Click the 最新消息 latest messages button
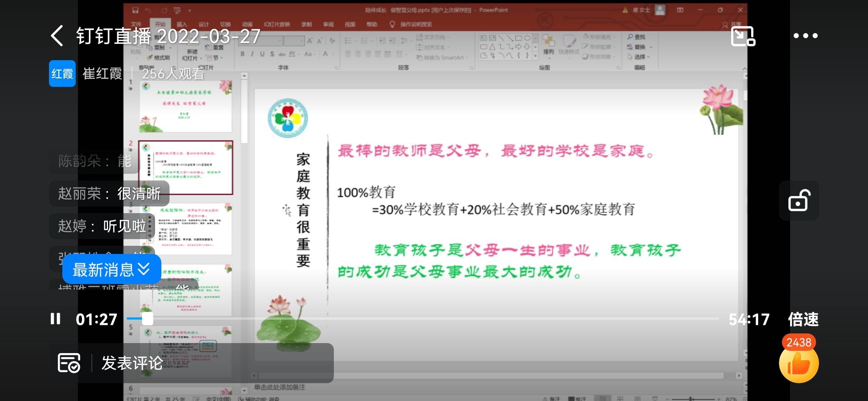This screenshot has height=401, width=868. [x=112, y=270]
